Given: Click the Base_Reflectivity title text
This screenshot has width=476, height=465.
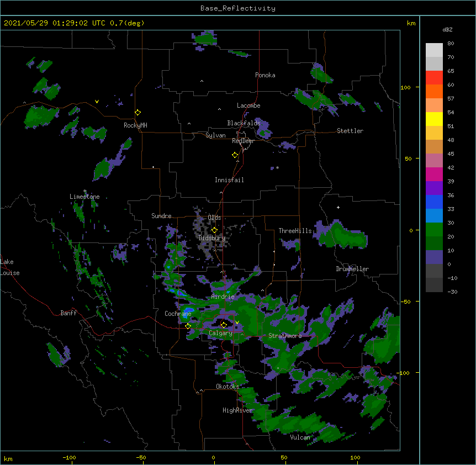Looking at the screenshot, I should coord(238,8).
